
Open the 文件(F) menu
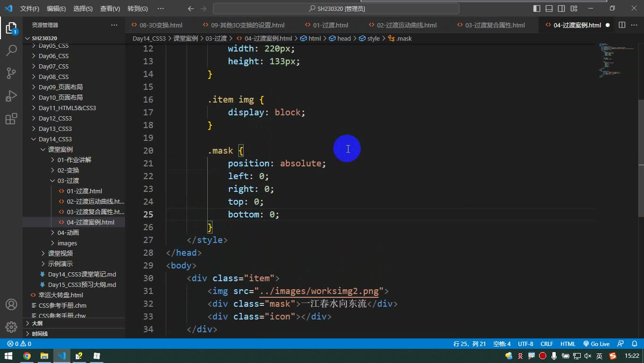tap(30, 9)
